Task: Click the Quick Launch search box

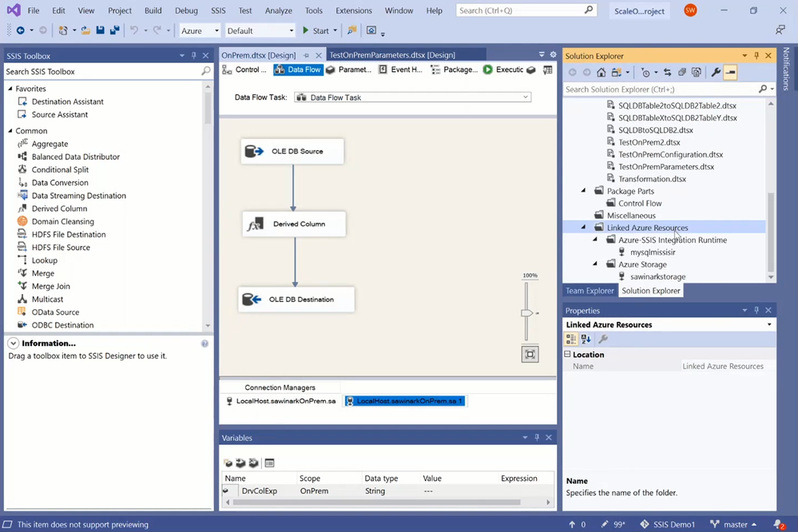Action: coord(526,10)
